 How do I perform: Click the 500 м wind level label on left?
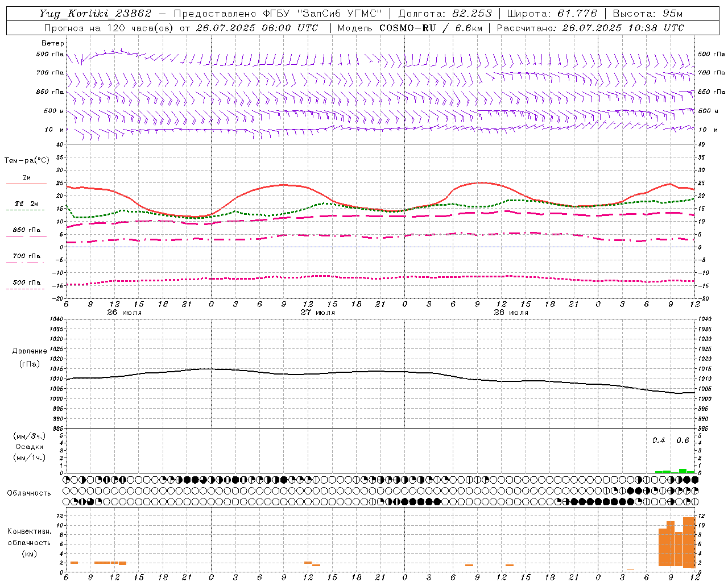(x=55, y=111)
